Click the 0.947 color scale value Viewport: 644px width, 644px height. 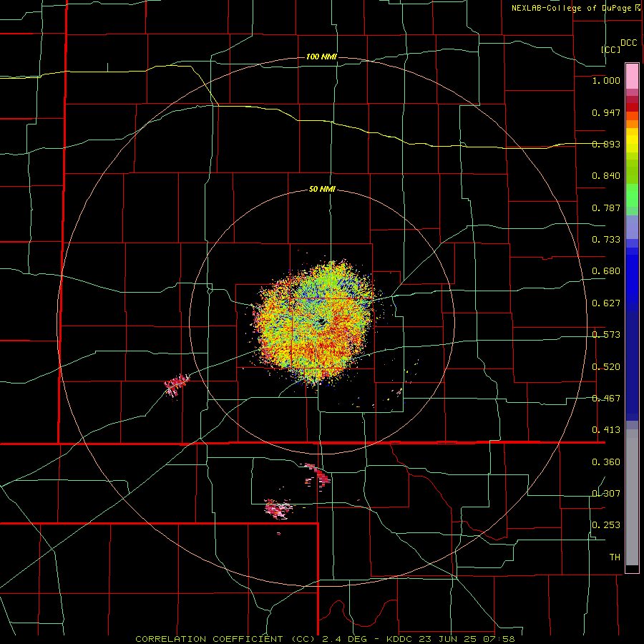tap(606, 112)
